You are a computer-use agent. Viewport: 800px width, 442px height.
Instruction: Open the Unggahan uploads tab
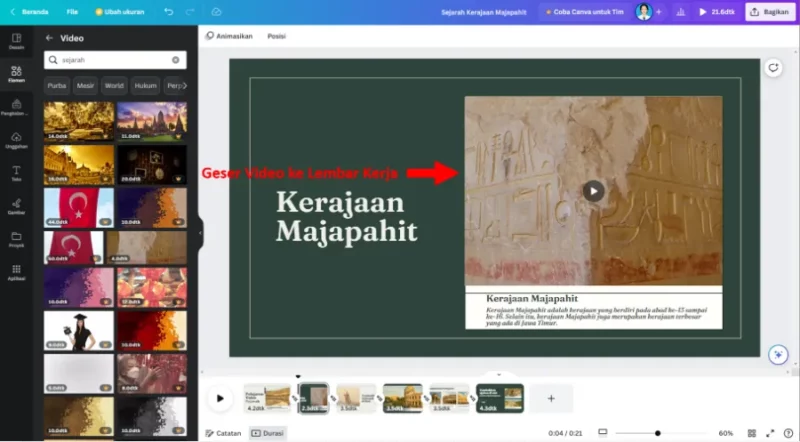pyautogui.click(x=16, y=140)
